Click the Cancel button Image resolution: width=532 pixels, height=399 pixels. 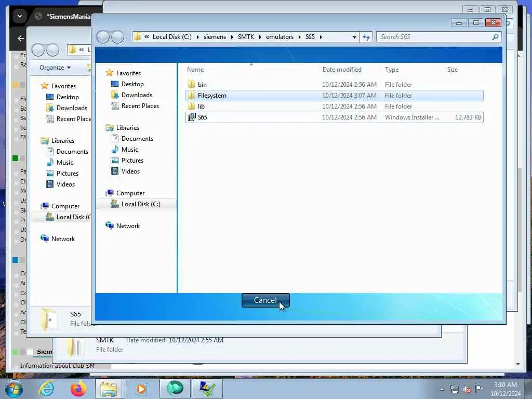click(265, 300)
